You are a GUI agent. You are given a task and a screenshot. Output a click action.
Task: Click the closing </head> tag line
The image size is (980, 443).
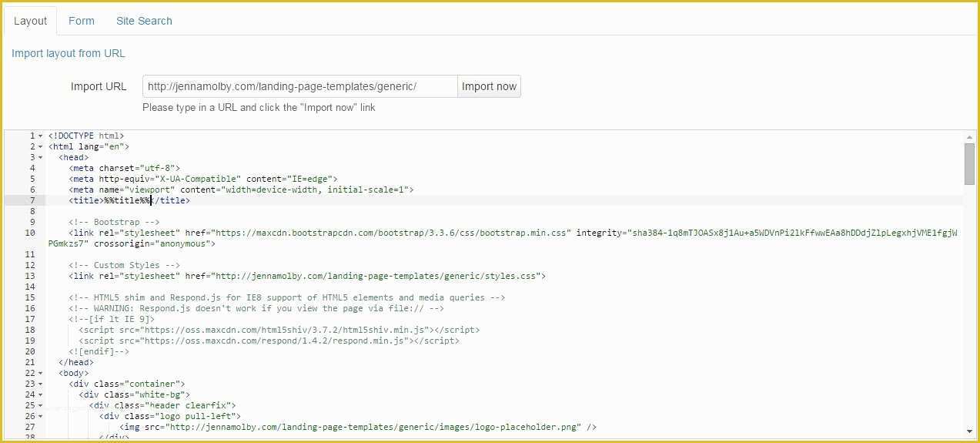75,362
